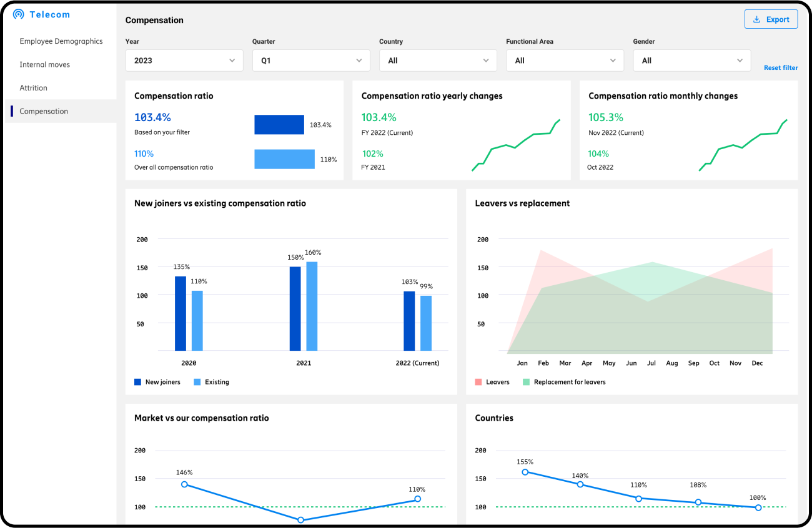Screen dimensions: 812x528
Task: Click the 110% data point on market chart
Action: [417, 499]
